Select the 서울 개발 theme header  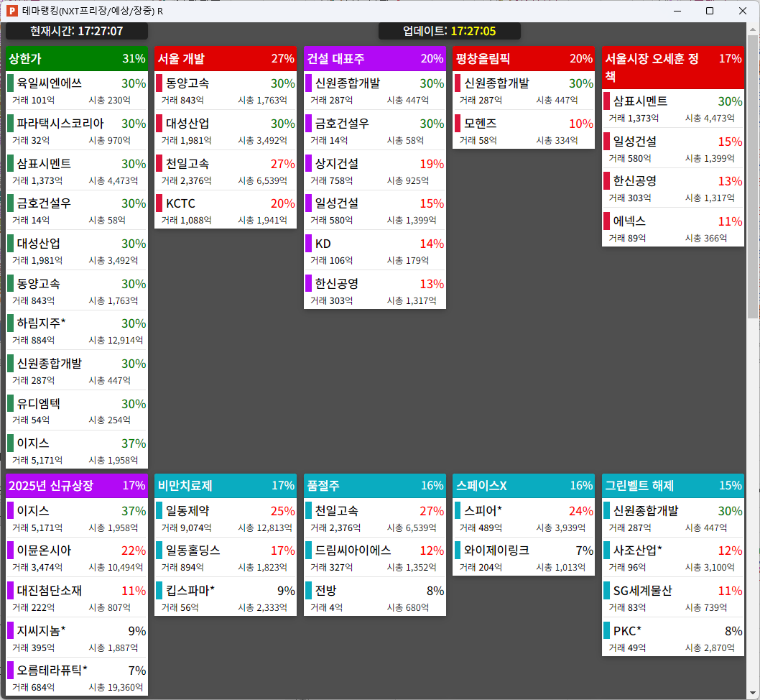pyautogui.click(x=225, y=58)
